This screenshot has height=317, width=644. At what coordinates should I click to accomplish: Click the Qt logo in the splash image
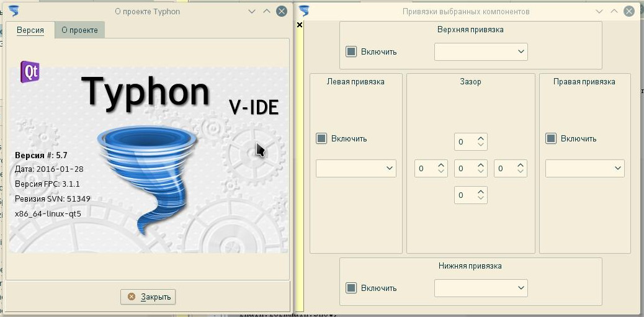(30, 72)
